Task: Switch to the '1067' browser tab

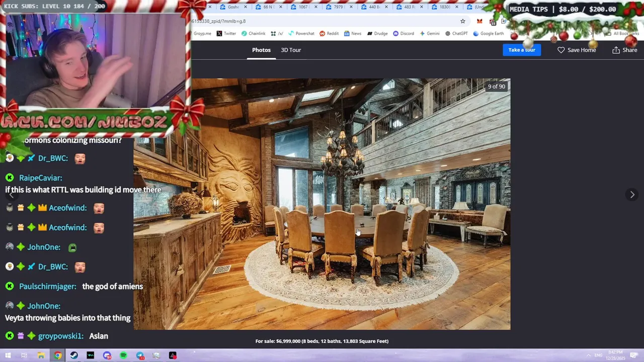Action: coord(300,7)
